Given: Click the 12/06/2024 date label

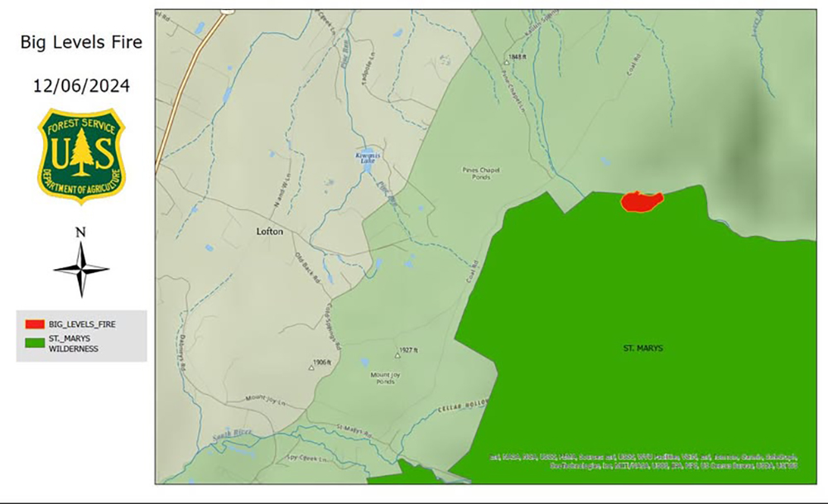Looking at the screenshot, I should pyautogui.click(x=81, y=85).
